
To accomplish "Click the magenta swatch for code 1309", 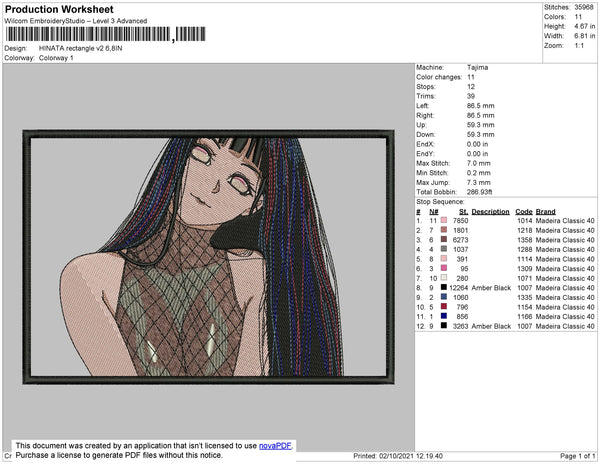I will [444, 268].
